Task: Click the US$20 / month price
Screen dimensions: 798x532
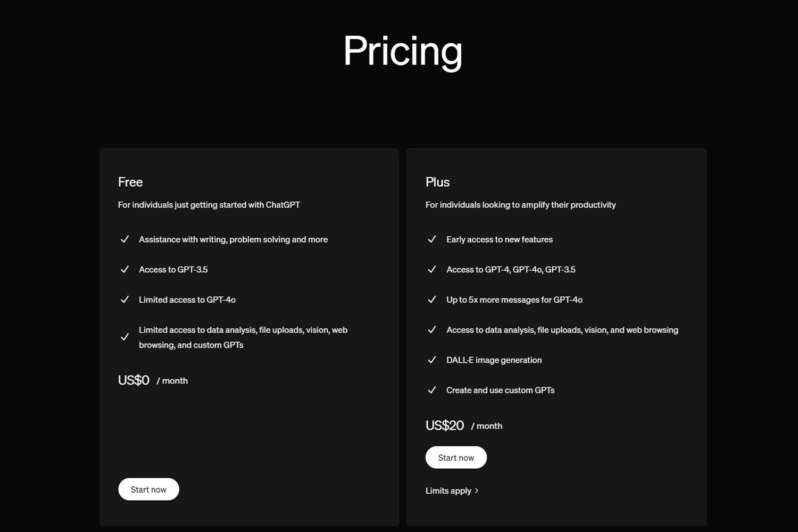Action: coord(463,426)
